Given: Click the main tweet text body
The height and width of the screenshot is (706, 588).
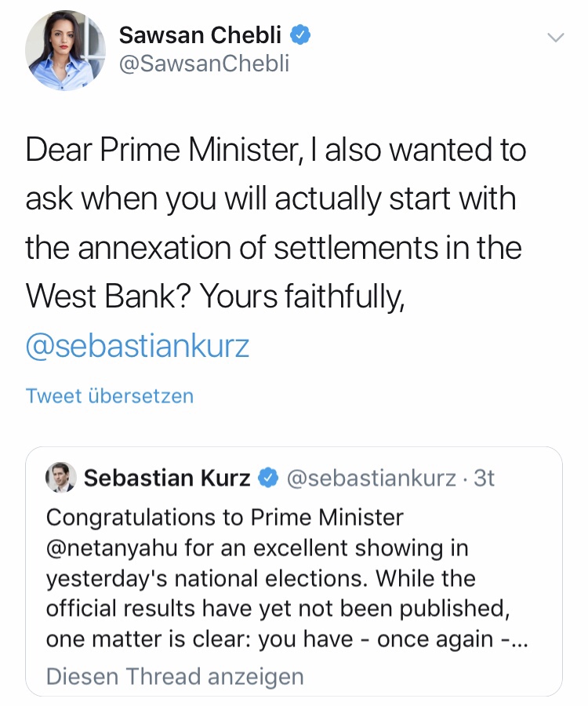Looking at the screenshot, I should 274,224.
